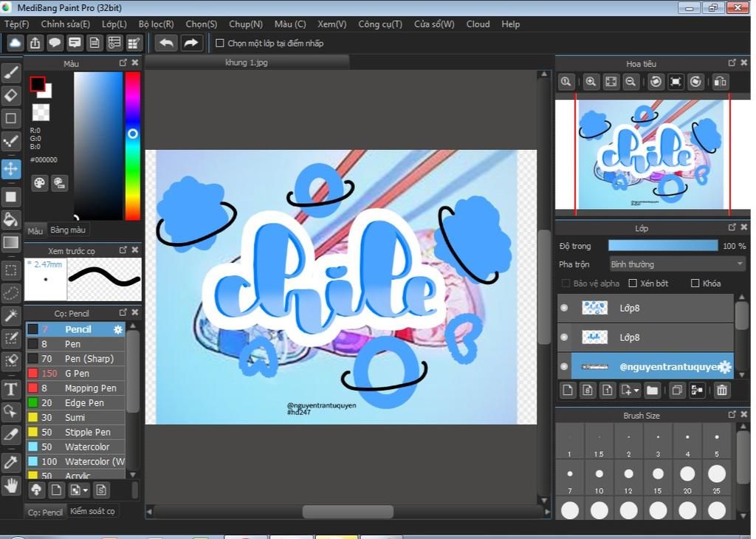Open the add brush dropdown in brush panel
756x539 pixels.
click(x=86, y=490)
